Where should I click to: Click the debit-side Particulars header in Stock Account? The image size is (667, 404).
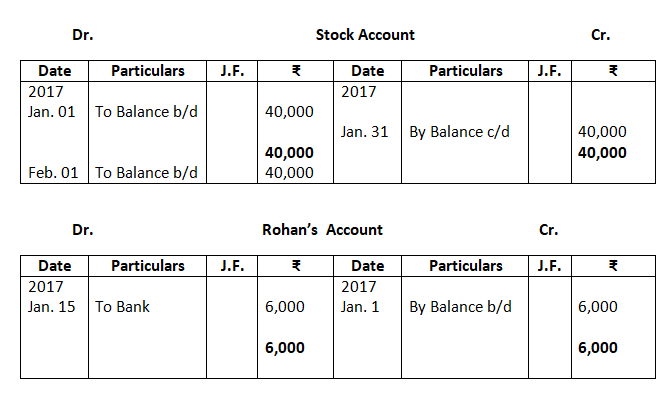[x=148, y=71]
